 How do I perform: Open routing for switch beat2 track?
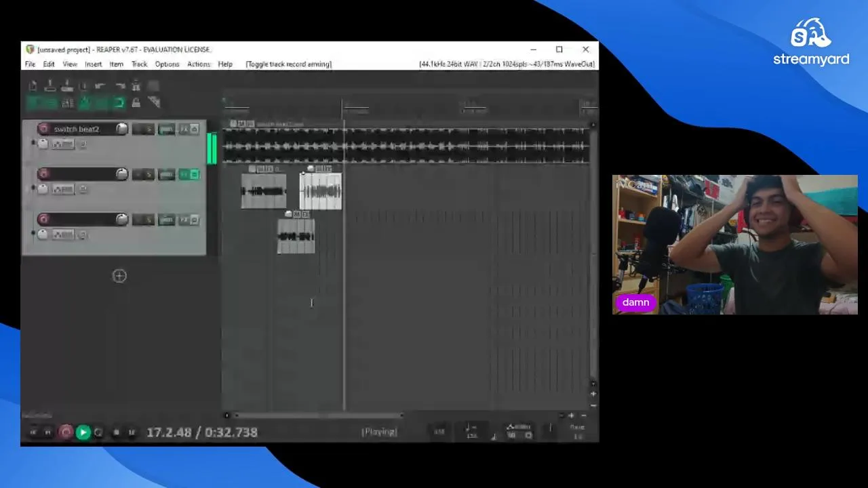coord(166,129)
